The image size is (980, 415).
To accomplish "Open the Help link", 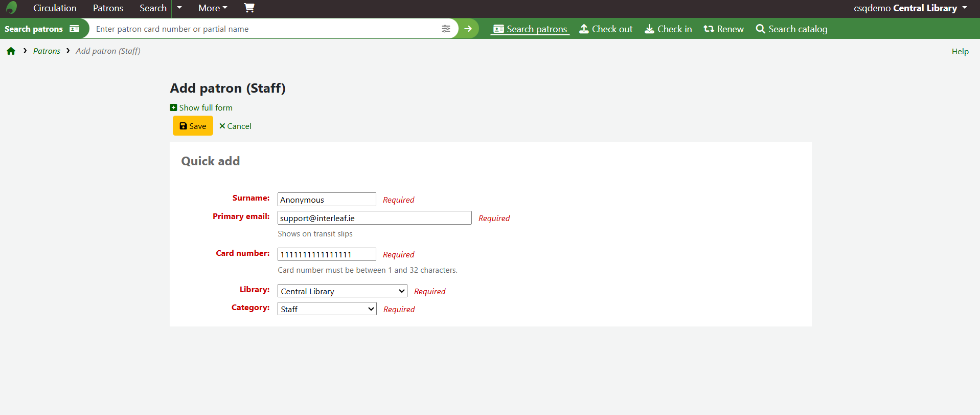I will 960,52.
